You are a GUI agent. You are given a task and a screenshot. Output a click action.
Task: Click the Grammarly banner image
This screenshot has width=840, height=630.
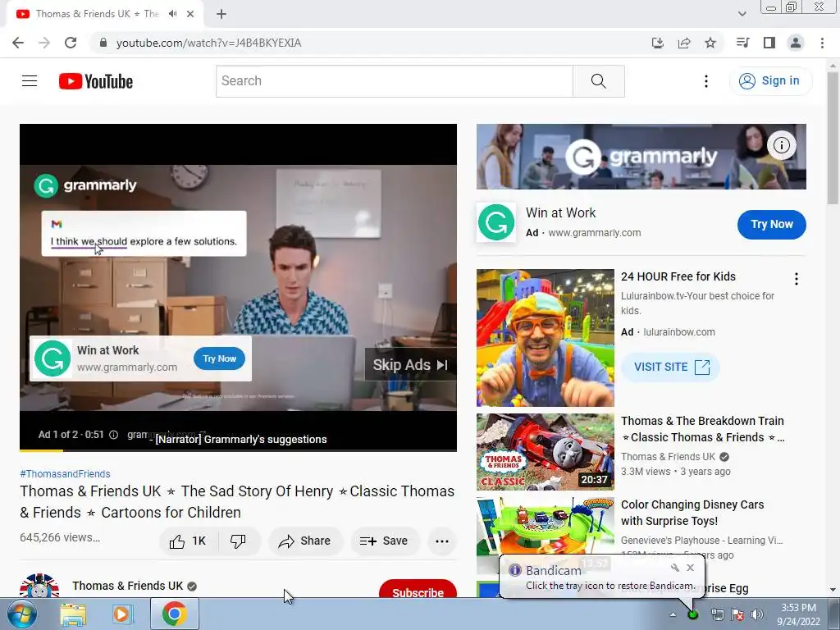[641, 157]
